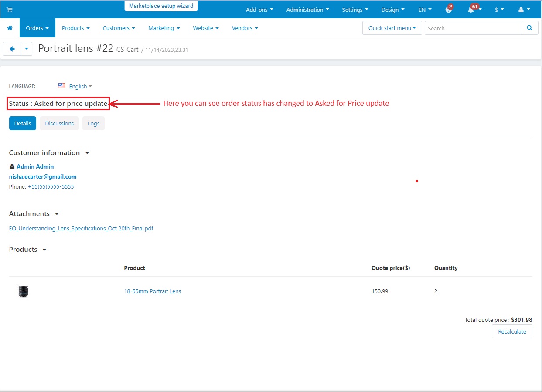Click the lens product thumbnail image
The image size is (542, 392).
[24, 291]
